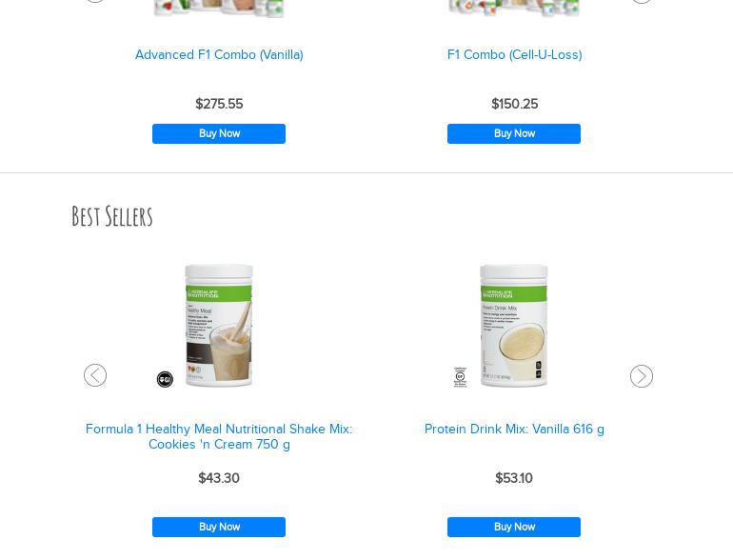Open Formula 1 Healthy Meal Cookies 'n Cream link
The image size is (733, 560).
pyautogui.click(x=219, y=436)
